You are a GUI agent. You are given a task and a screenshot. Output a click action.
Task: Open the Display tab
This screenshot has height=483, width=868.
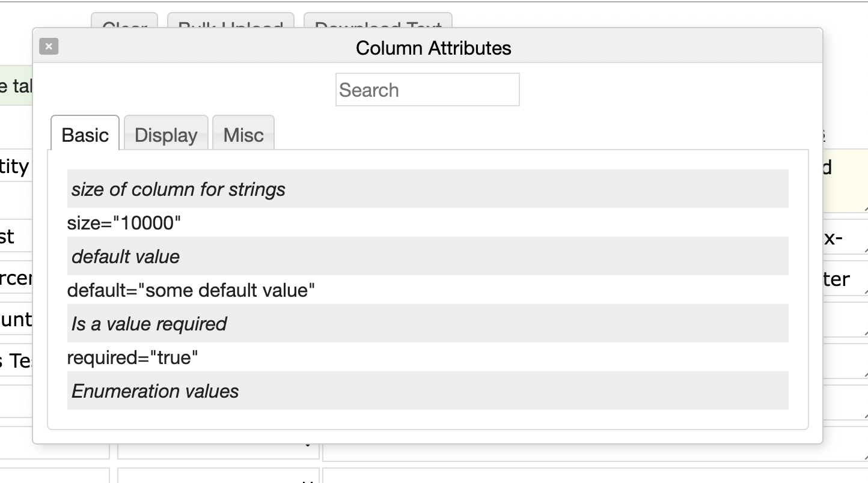(166, 135)
